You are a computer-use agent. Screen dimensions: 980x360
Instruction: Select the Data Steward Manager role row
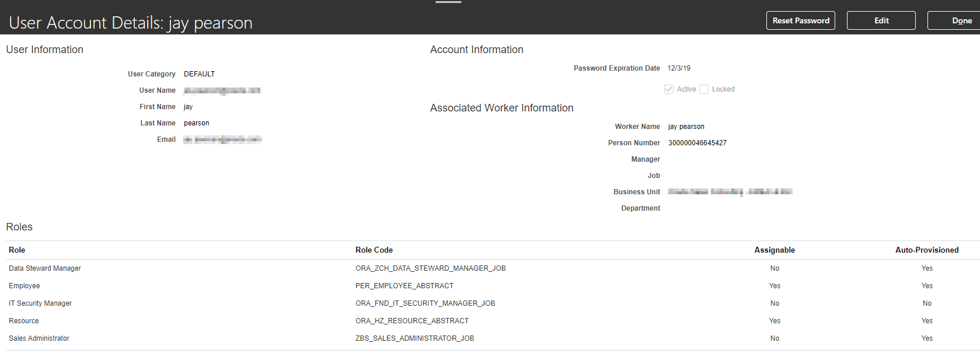point(45,268)
